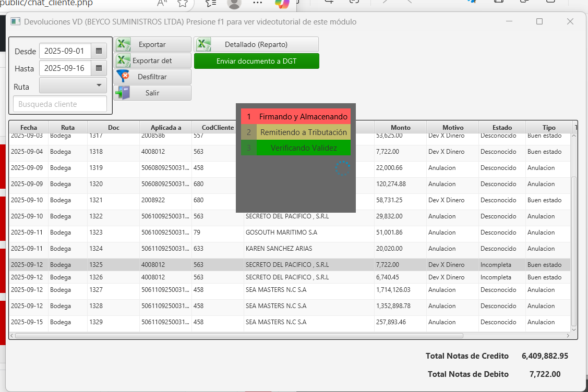Open the Desde date calendar picker
The image size is (588, 392).
click(99, 51)
